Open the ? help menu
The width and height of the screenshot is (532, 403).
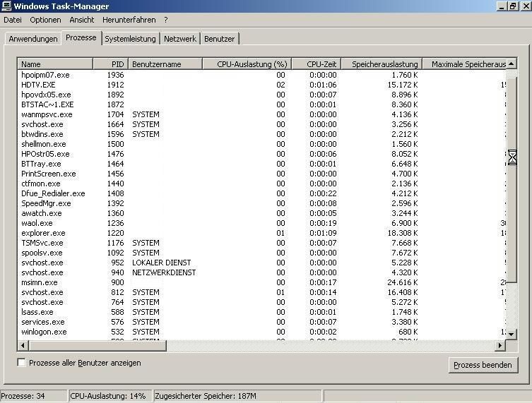(166, 20)
